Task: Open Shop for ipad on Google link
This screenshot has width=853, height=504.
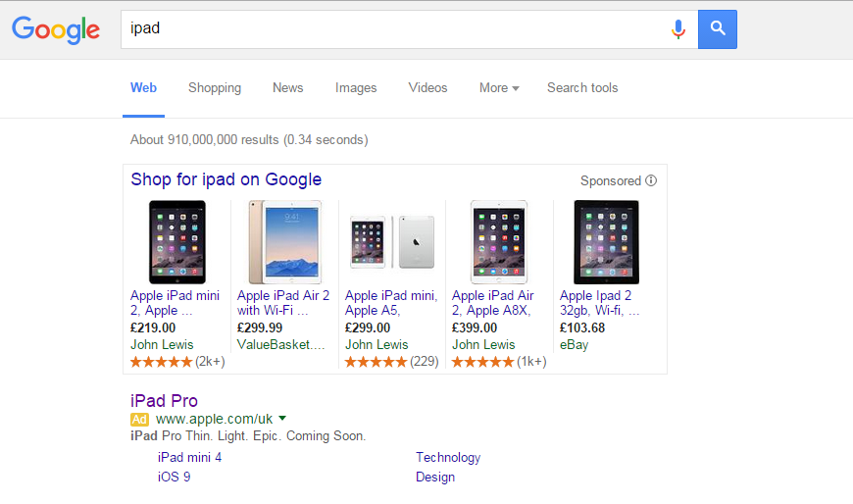Action: (x=226, y=179)
